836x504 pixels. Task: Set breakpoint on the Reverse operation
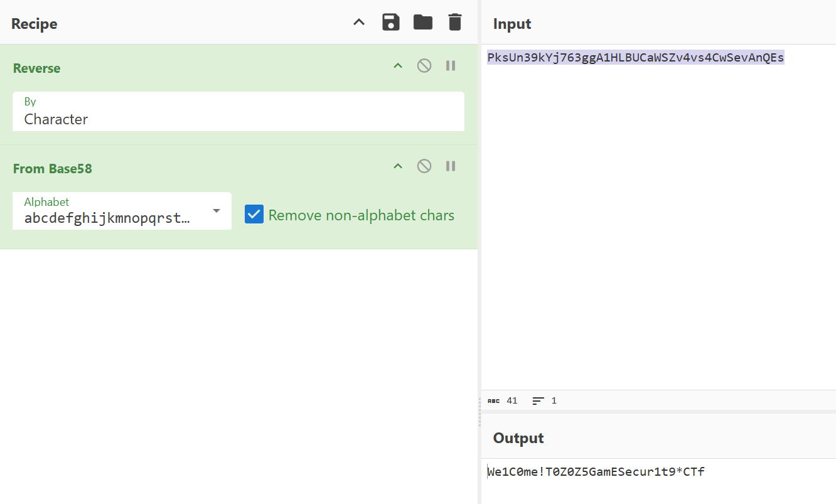click(x=451, y=66)
